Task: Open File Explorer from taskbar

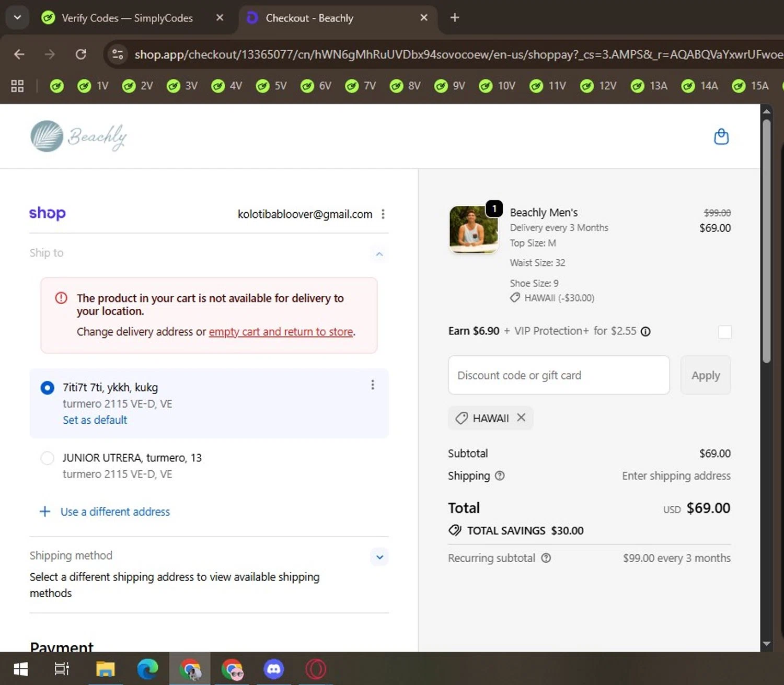Action: point(105,669)
